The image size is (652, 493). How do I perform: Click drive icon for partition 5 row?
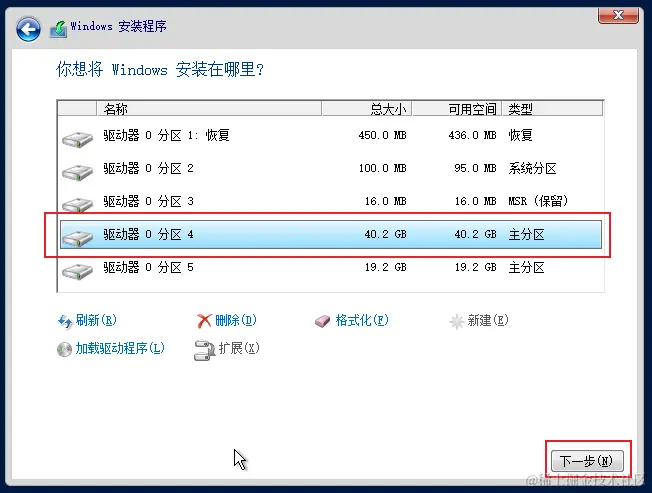pos(77,271)
